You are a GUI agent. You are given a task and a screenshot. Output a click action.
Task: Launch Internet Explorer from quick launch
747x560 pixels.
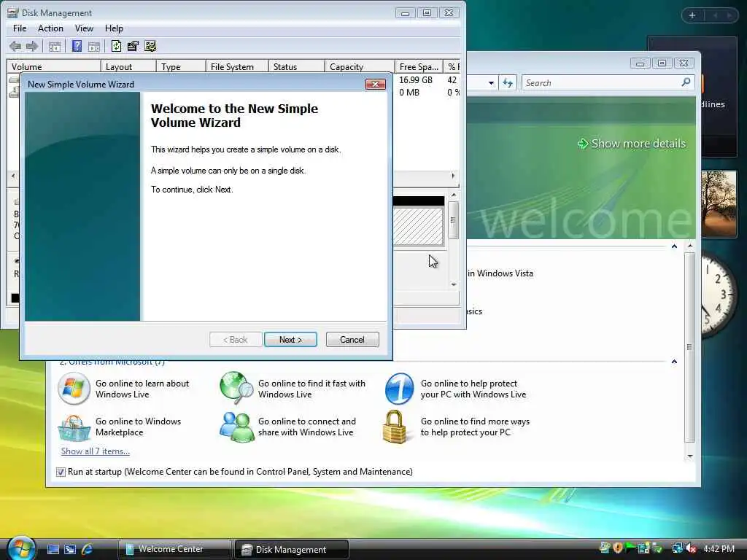[88, 550]
